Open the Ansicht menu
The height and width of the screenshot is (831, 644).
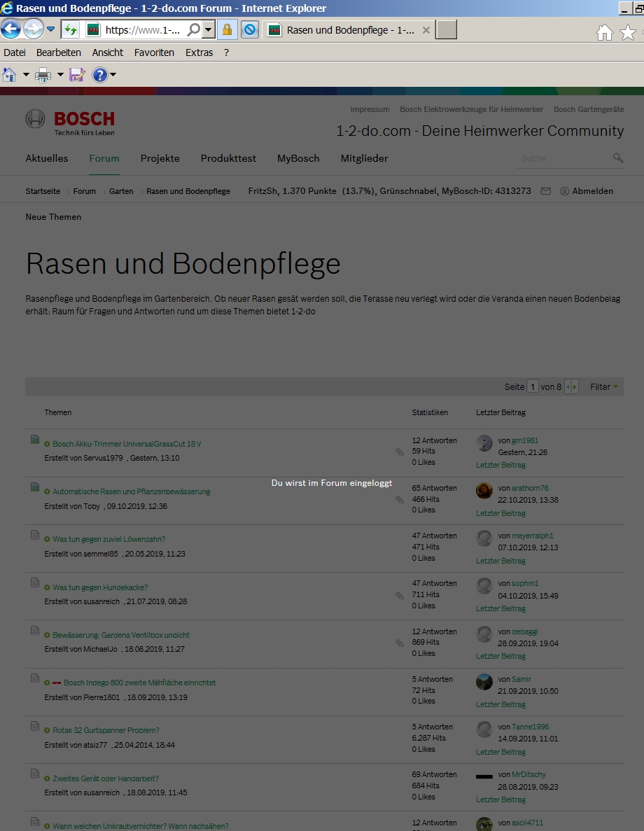coord(108,53)
